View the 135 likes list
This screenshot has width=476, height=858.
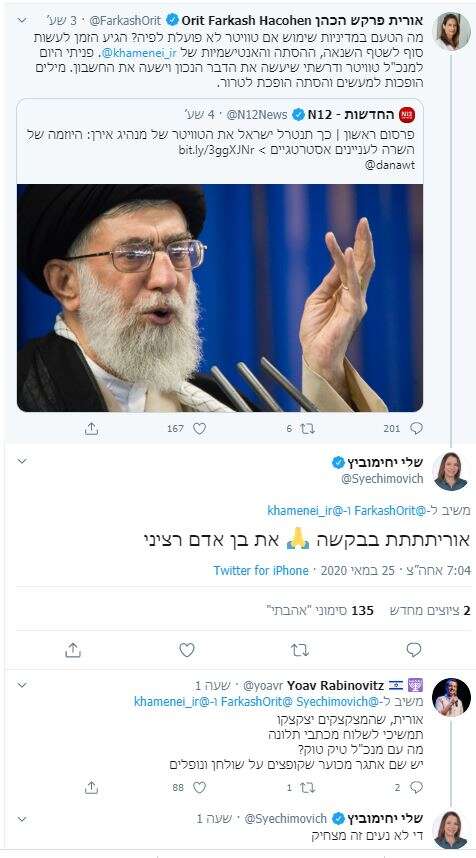320,611
